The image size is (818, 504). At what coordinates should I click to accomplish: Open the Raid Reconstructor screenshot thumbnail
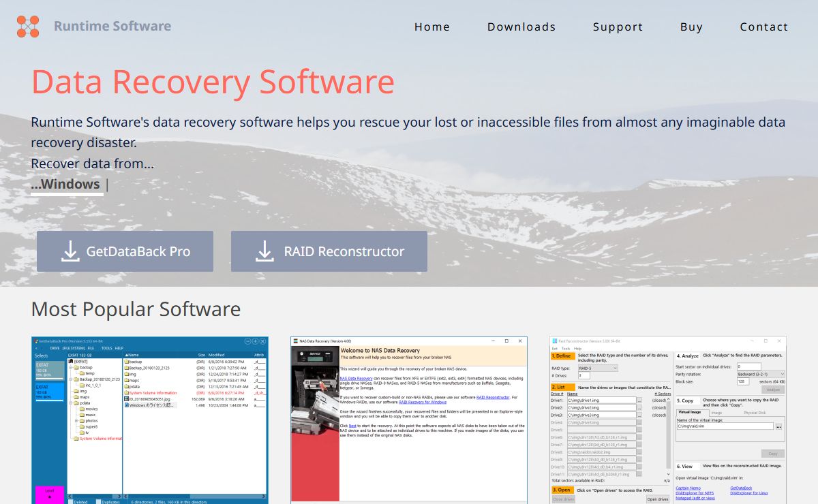coord(668,420)
